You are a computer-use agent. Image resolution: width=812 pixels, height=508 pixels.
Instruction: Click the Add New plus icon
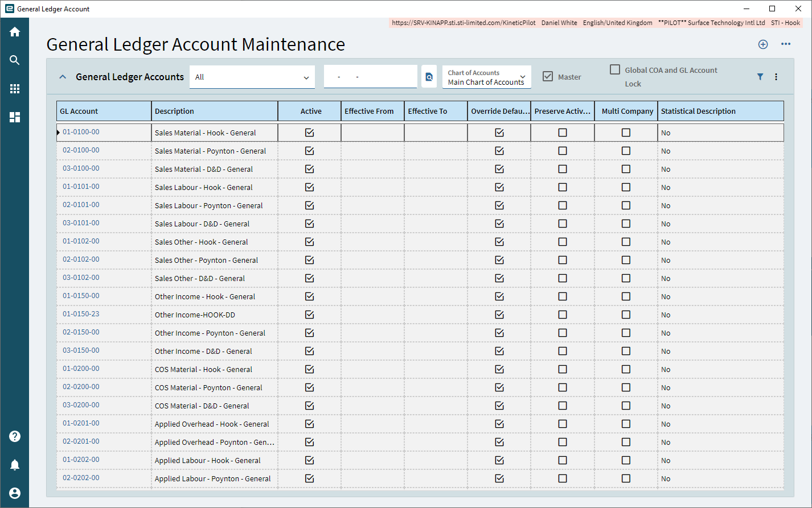(763, 44)
